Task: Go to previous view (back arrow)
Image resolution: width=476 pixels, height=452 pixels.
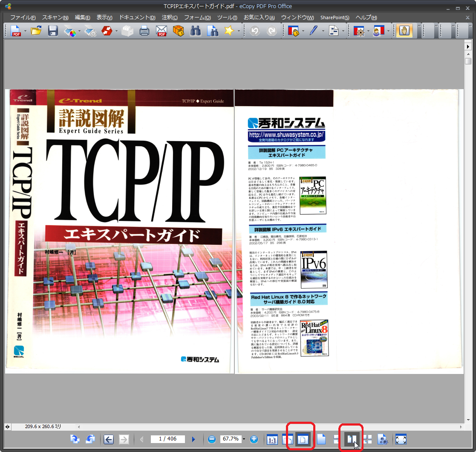Action: click(x=108, y=439)
